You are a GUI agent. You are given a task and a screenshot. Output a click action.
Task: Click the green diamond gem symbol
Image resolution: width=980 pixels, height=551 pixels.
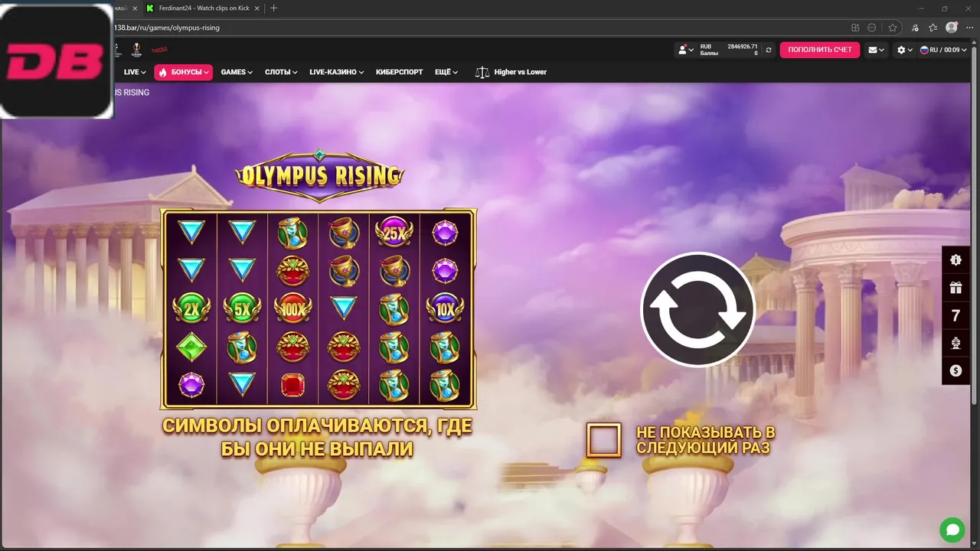coord(191,347)
